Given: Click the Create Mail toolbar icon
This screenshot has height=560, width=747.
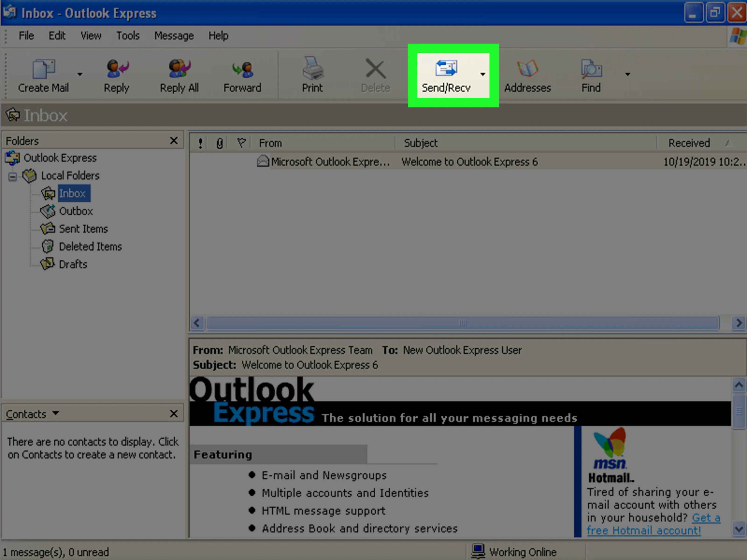Looking at the screenshot, I should point(44,69).
